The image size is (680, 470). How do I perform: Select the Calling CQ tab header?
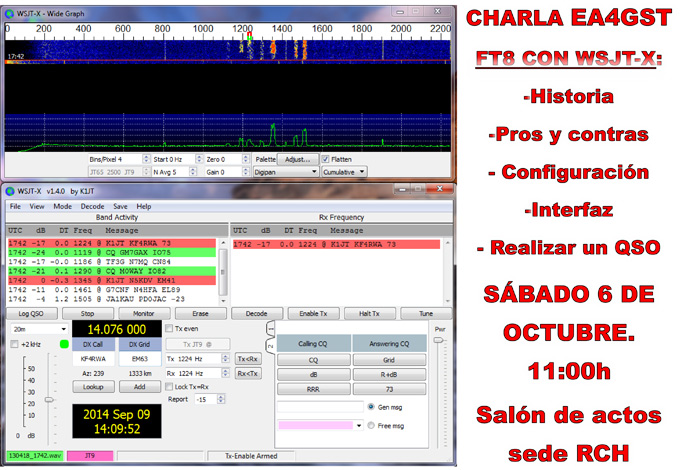point(313,343)
